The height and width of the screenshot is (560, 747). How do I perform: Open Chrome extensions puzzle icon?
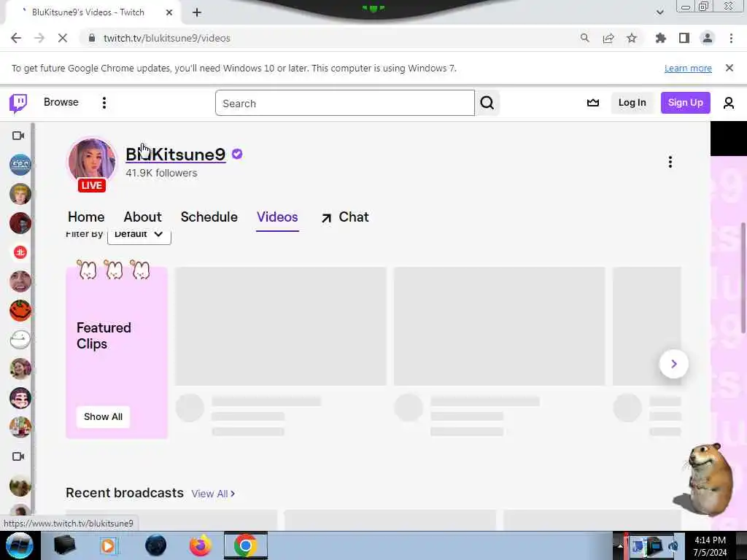tap(660, 38)
